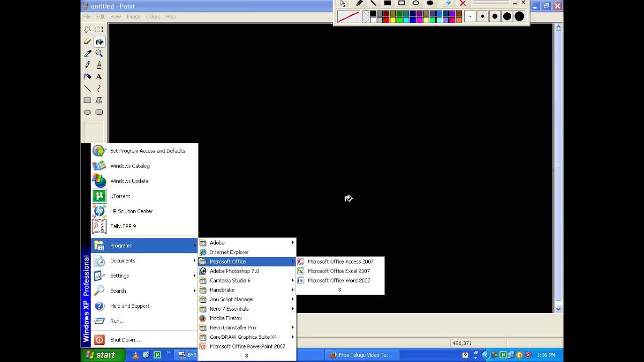Choose the Fill With Color bucket tool
Viewport: 644px width, 362px height.
[99, 42]
